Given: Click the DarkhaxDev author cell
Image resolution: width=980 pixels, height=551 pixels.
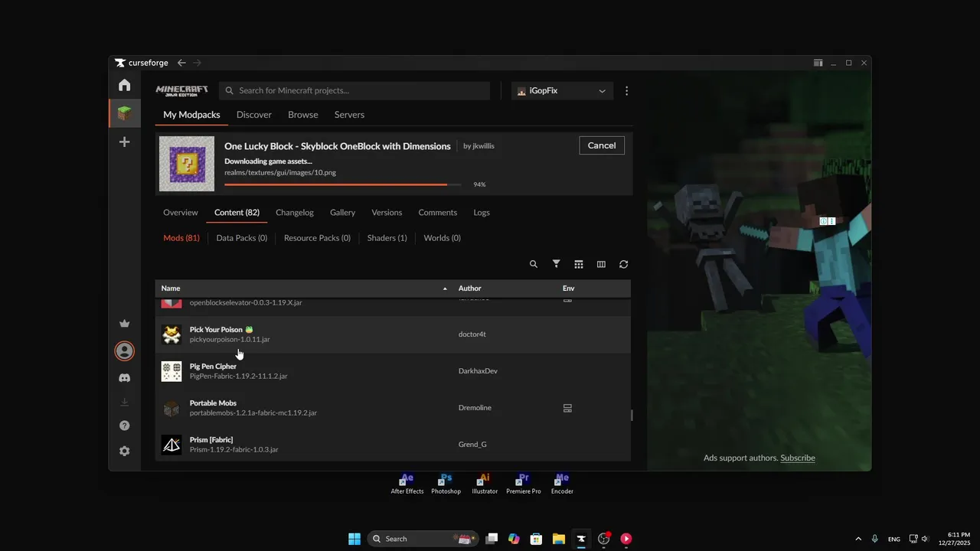Looking at the screenshot, I should tap(478, 371).
